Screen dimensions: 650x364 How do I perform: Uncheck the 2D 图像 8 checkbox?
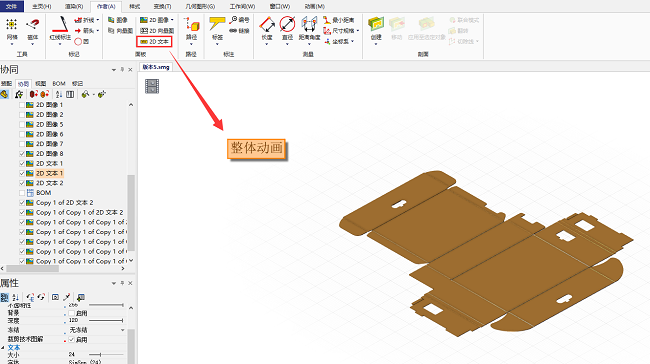pos(22,154)
